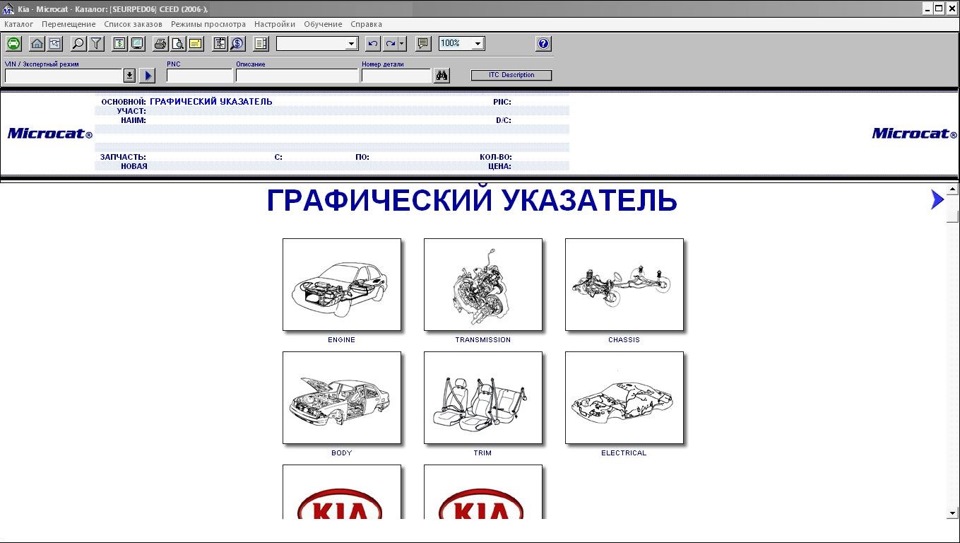Click the speech bubble comments icon
The height and width of the screenshot is (543, 960).
(423, 43)
